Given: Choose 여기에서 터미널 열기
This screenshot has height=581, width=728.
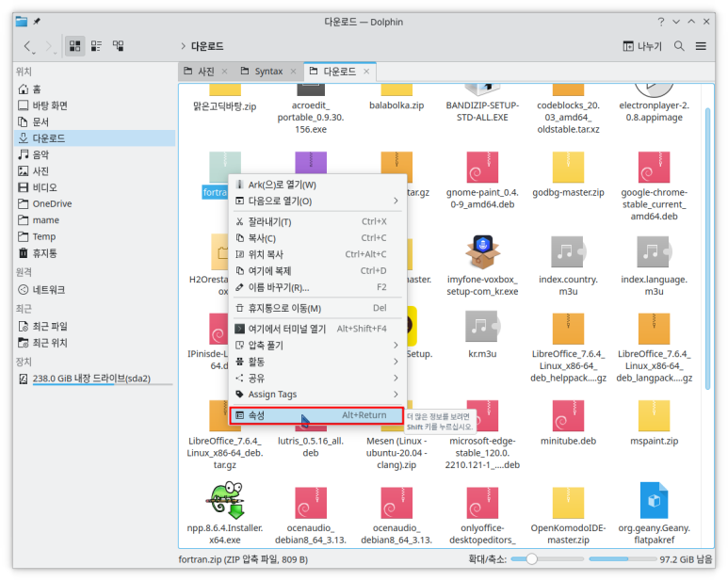Looking at the screenshot, I should click(x=317, y=329).
